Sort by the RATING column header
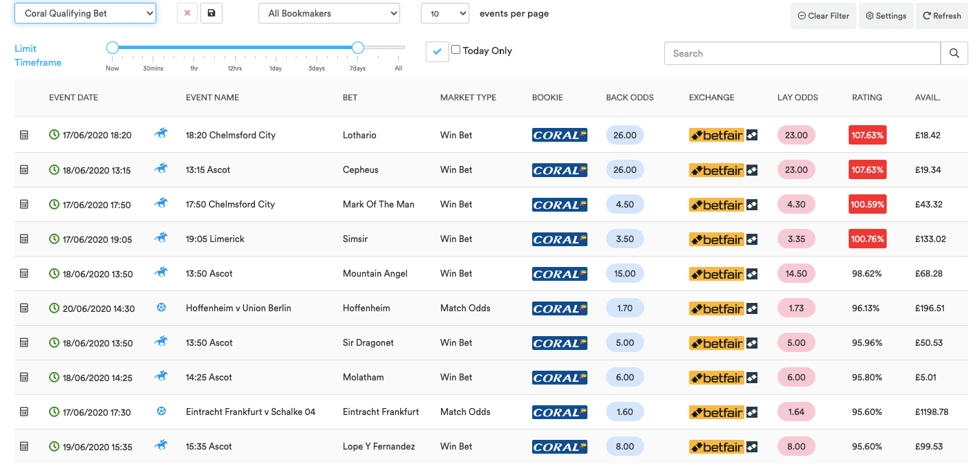The height and width of the screenshot is (471, 980). coord(867,98)
